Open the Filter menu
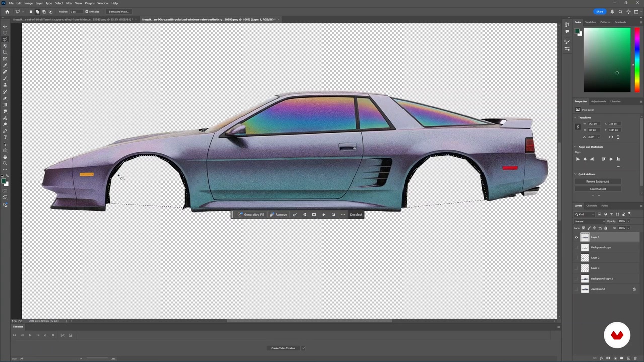Screen dimensions: 644x362 [x=69, y=3]
